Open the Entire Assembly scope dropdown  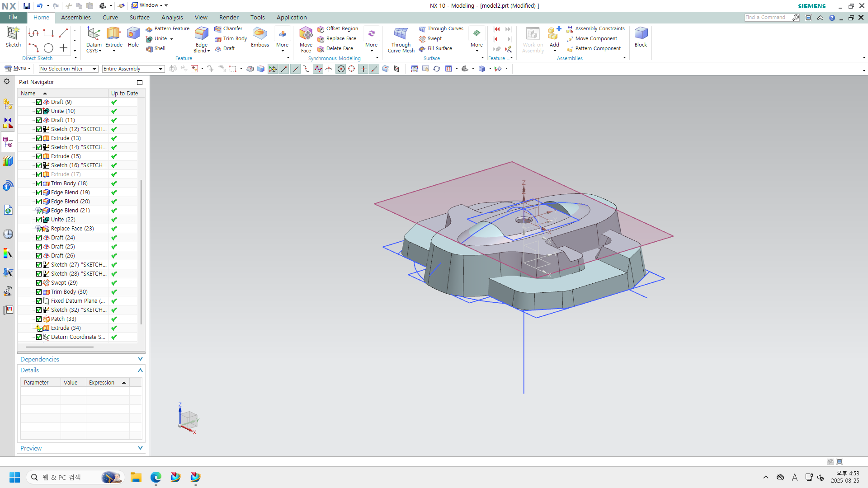pyautogui.click(x=160, y=69)
